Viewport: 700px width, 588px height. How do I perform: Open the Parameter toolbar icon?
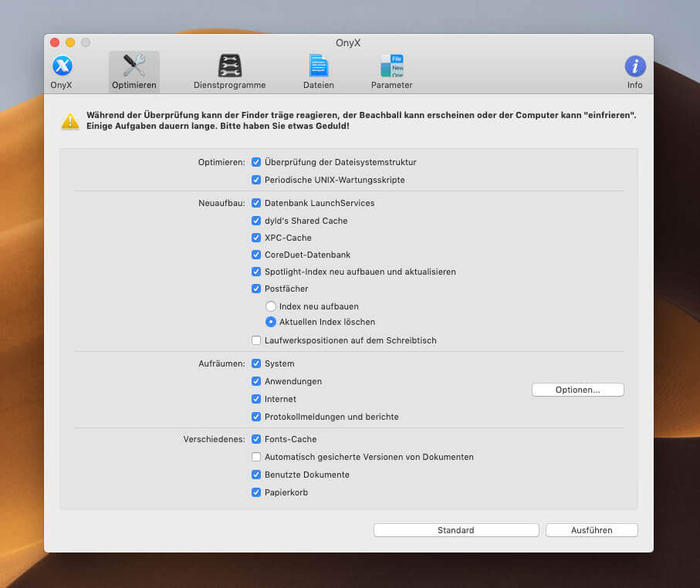[x=391, y=66]
